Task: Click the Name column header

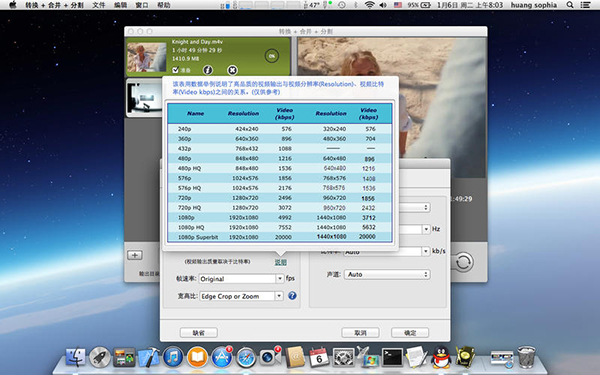Action: click(x=196, y=114)
